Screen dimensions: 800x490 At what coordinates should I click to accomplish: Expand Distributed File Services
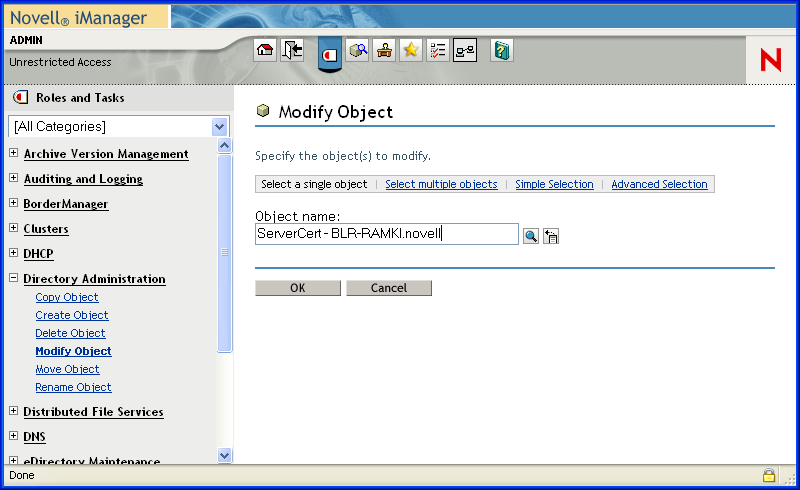point(14,411)
